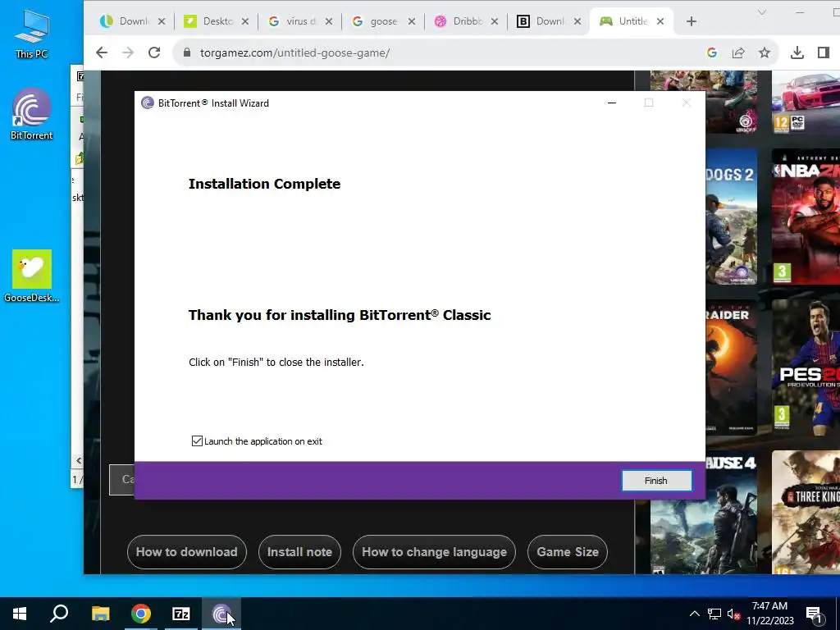Click the BitTorrent logo in wizard title bar
Screen dimensions: 840x630
click(x=148, y=103)
